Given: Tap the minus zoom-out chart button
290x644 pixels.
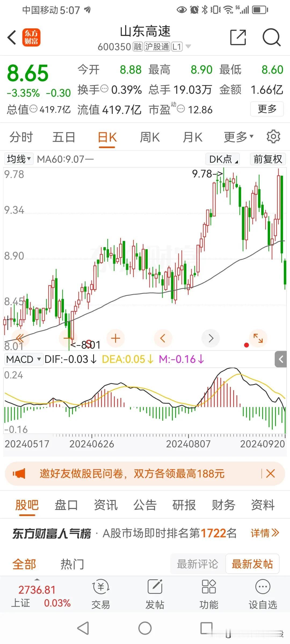Looking at the screenshot, I should 68,338.
